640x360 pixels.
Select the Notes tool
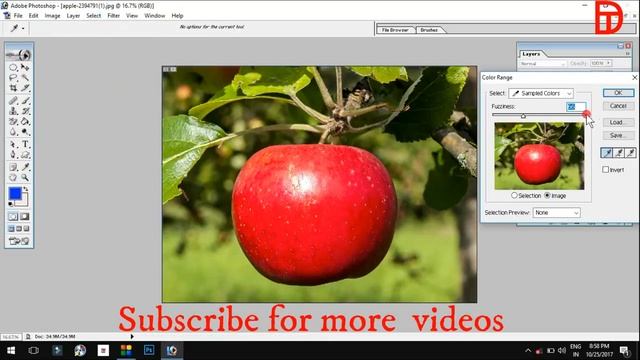coord(13,167)
